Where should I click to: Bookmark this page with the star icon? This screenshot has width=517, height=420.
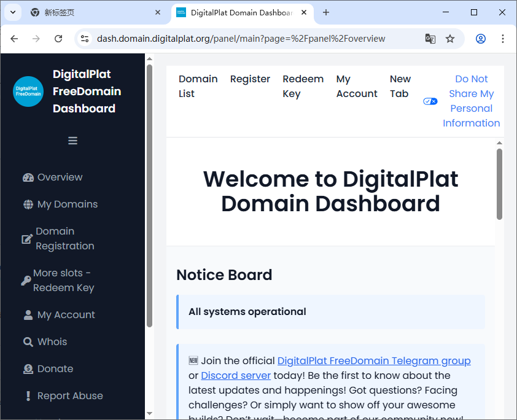(x=450, y=39)
